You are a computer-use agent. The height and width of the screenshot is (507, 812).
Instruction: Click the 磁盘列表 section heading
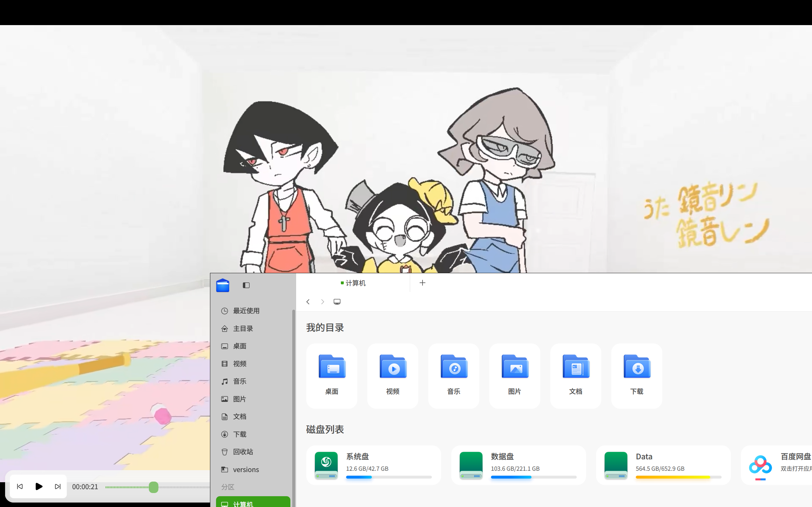[325, 429]
